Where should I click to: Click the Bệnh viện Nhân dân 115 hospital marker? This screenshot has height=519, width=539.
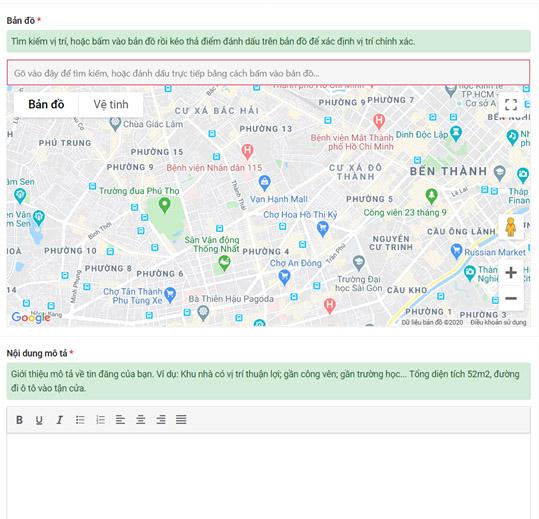[247, 152]
